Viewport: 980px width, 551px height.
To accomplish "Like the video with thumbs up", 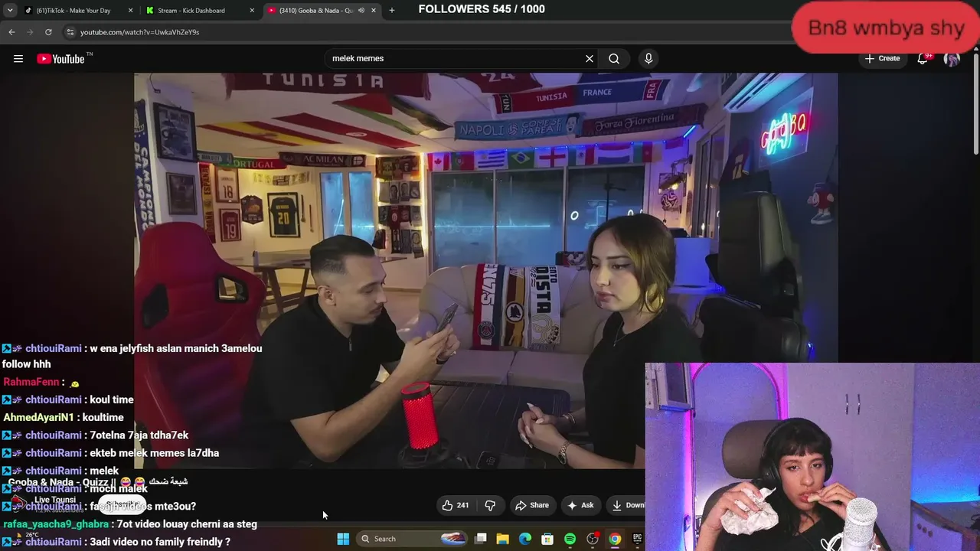I will [456, 505].
